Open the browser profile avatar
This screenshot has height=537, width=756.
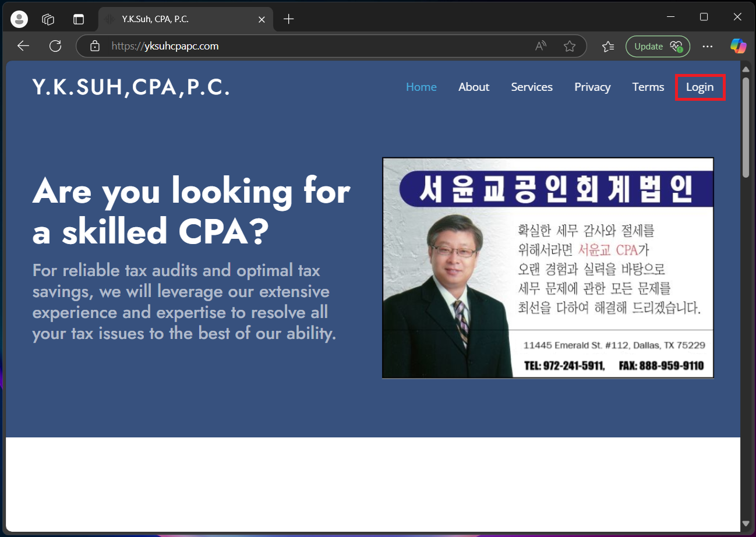19,19
